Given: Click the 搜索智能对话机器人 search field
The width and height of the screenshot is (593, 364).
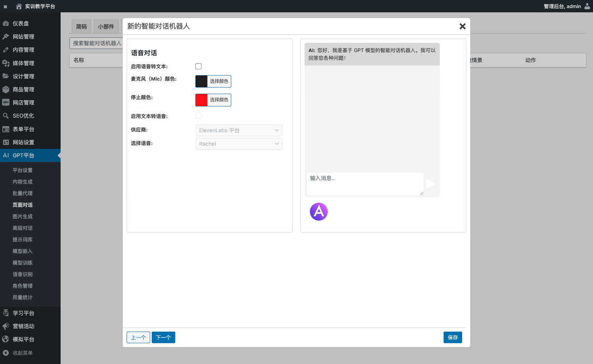Looking at the screenshot, I should [x=97, y=43].
